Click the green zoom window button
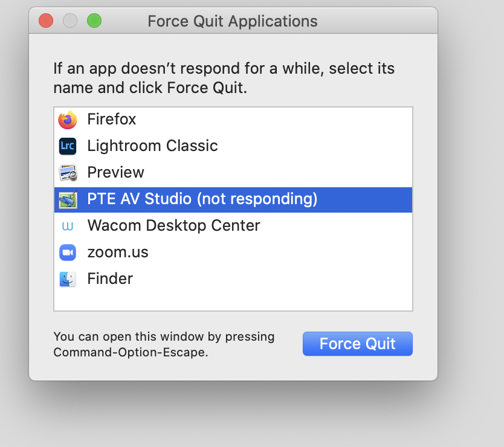504x447 pixels. click(x=94, y=21)
